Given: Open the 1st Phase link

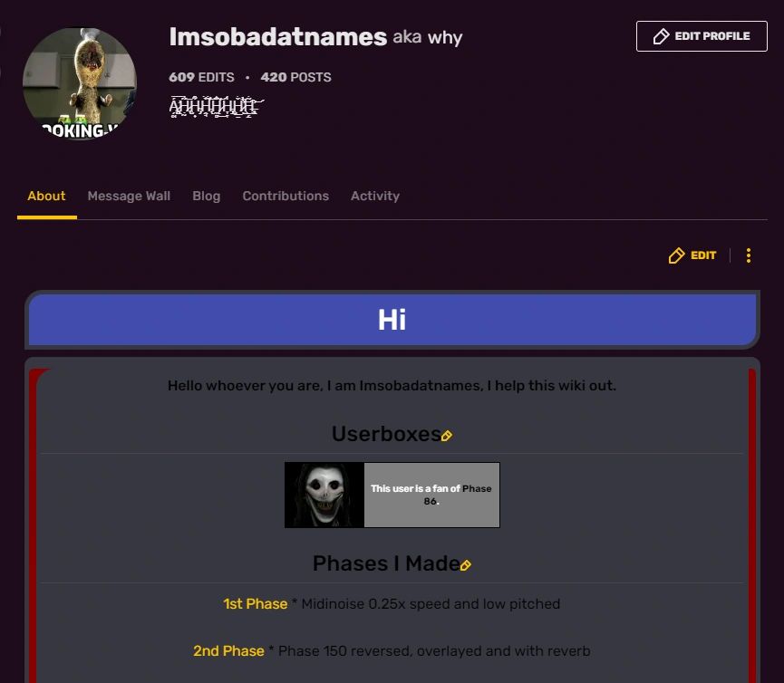Looking at the screenshot, I should click(255, 603).
